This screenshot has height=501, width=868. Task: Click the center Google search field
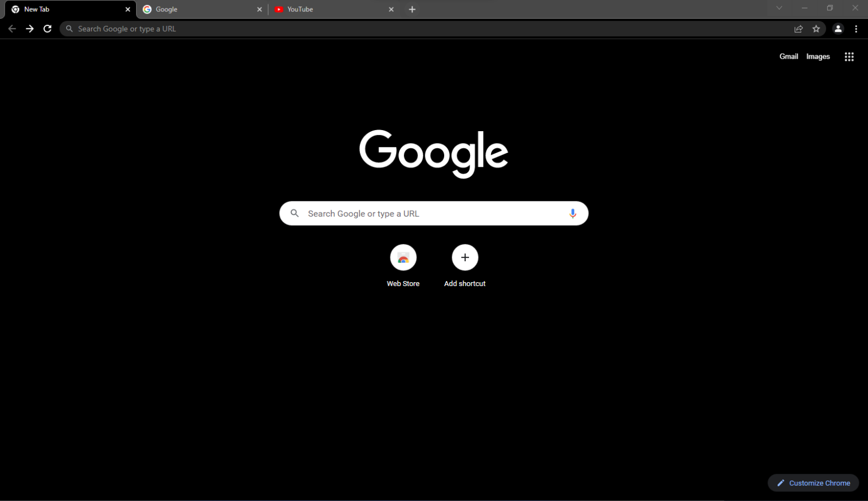(433, 213)
